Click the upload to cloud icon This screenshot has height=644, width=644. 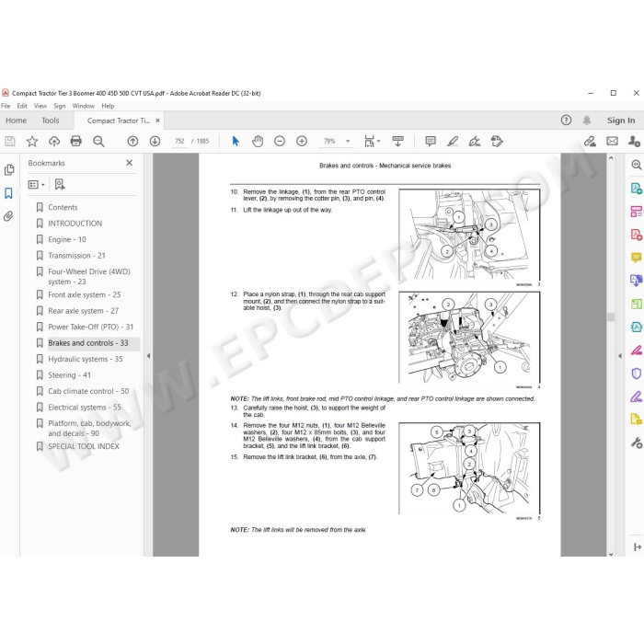(54, 142)
